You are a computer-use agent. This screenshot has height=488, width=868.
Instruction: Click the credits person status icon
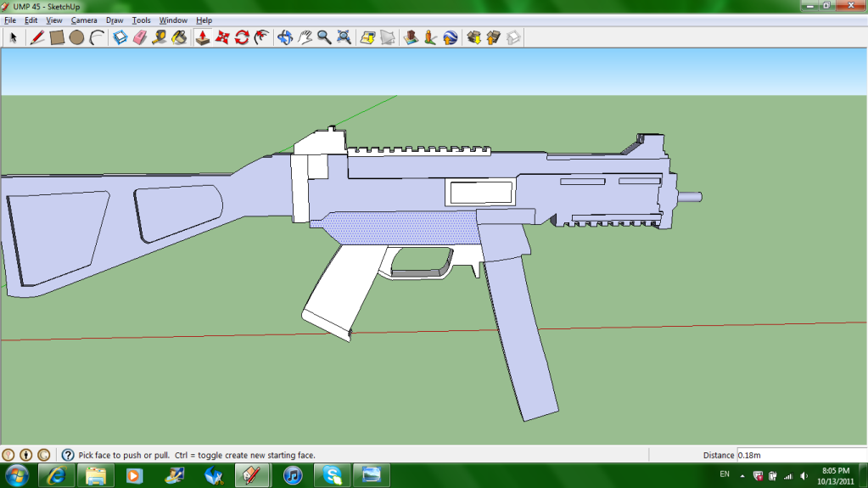pos(26,455)
